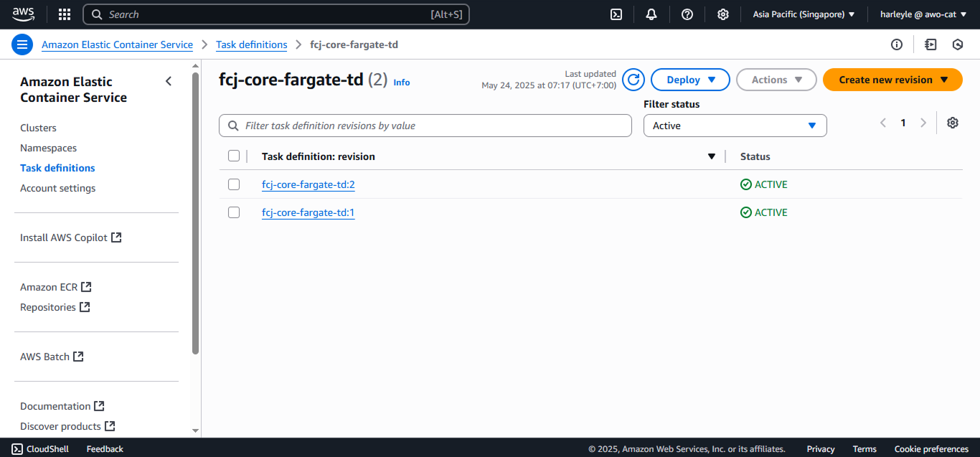Screen dimensions: 980x457
Task: Open the fcj-core-fargate-td:2 revision link
Action: pos(308,184)
